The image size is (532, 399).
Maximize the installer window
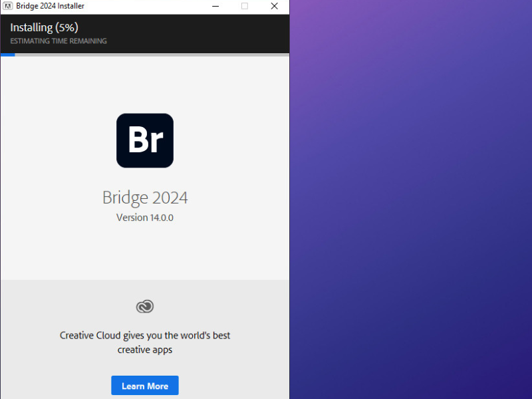click(244, 6)
